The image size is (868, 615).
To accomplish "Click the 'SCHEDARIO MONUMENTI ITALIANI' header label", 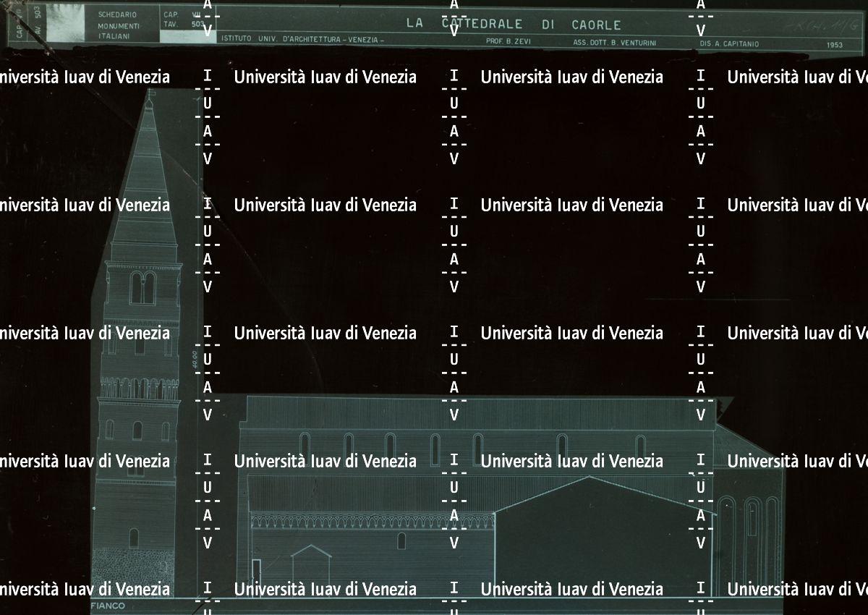I will click(117, 25).
